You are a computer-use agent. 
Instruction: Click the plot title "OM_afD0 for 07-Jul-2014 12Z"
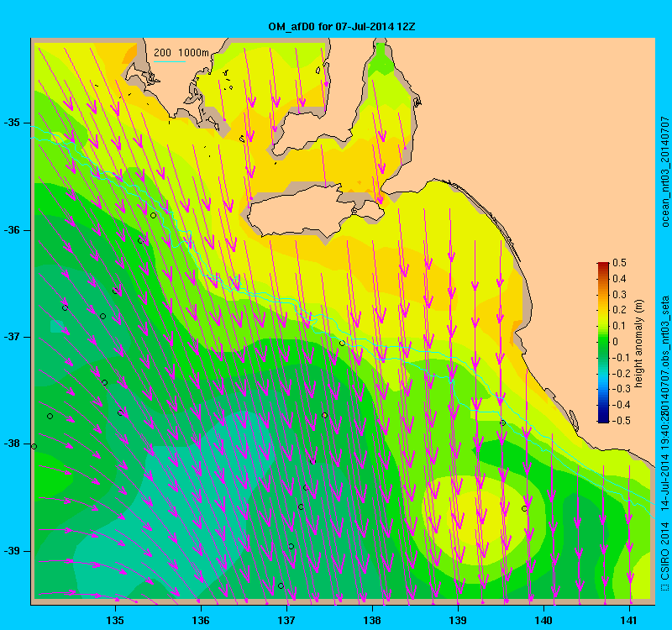(342, 27)
